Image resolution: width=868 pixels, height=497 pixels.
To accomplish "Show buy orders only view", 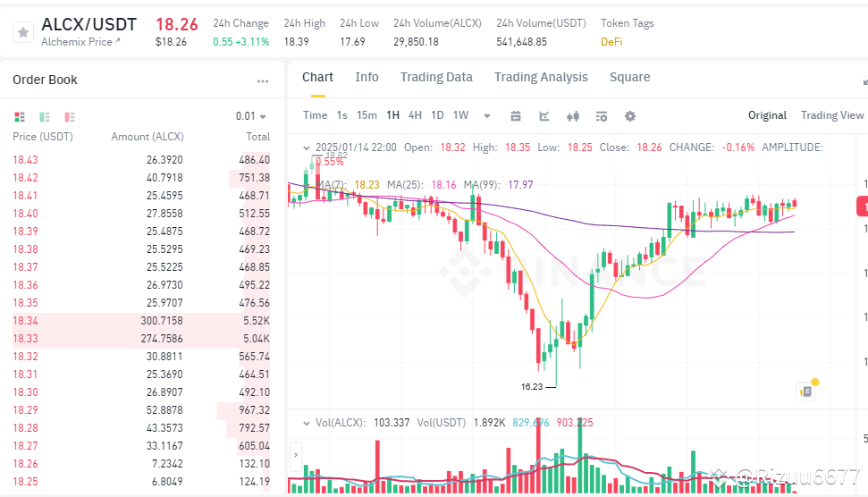I will pos(45,117).
